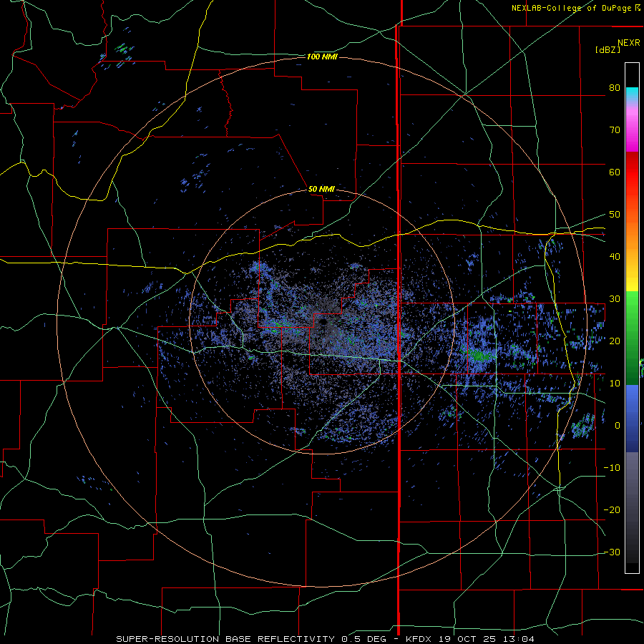Viewport: 644px width, 644px height.
Task: Click the NEXR product label
Action: 629,43
